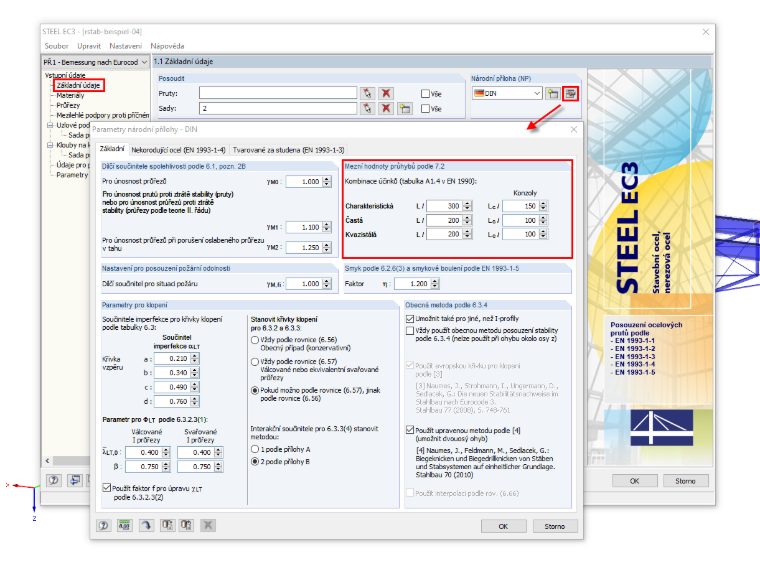Switch to Tvarované za studena (EN 1993-1-3) tab

click(x=288, y=150)
